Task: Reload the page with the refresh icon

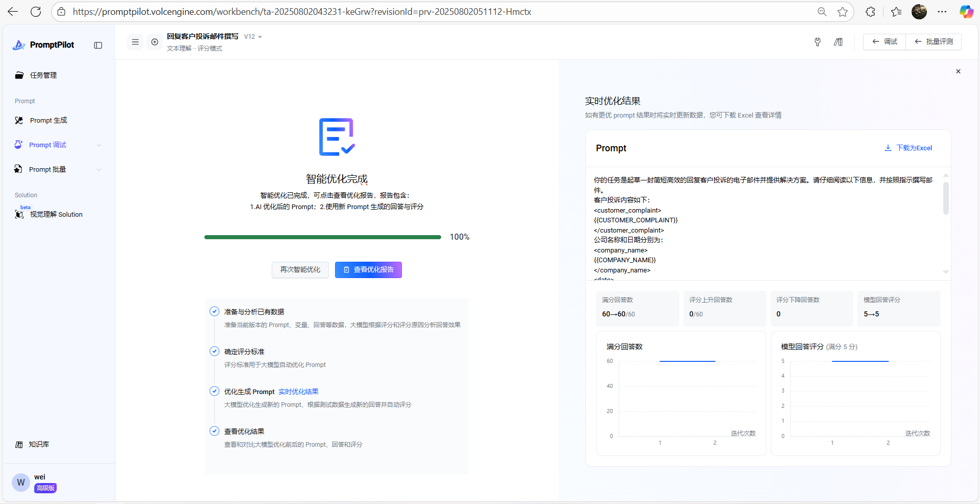Action: (x=36, y=12)
